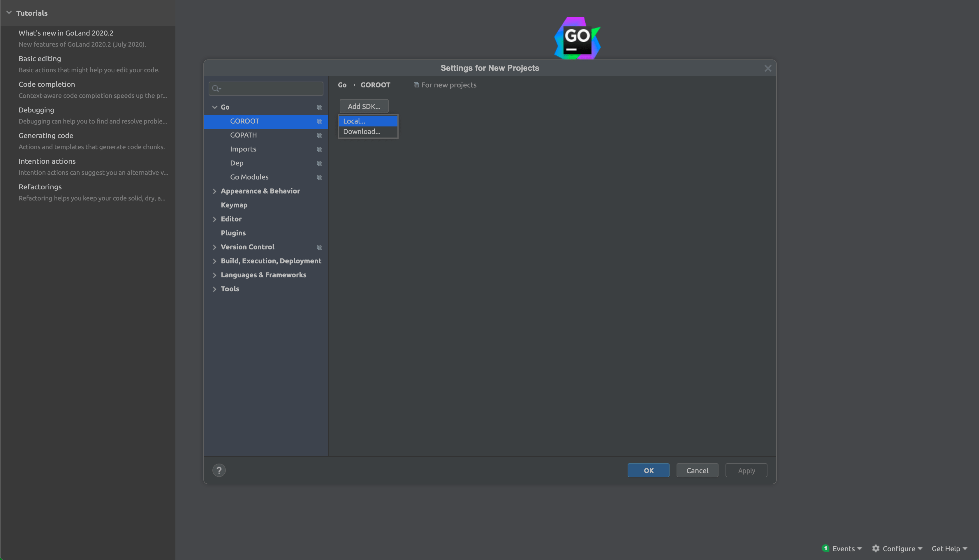The width and height of the screenshot is (979, 560).
Task: Click the project-level icon beside Dep
Action: (319, 163)
